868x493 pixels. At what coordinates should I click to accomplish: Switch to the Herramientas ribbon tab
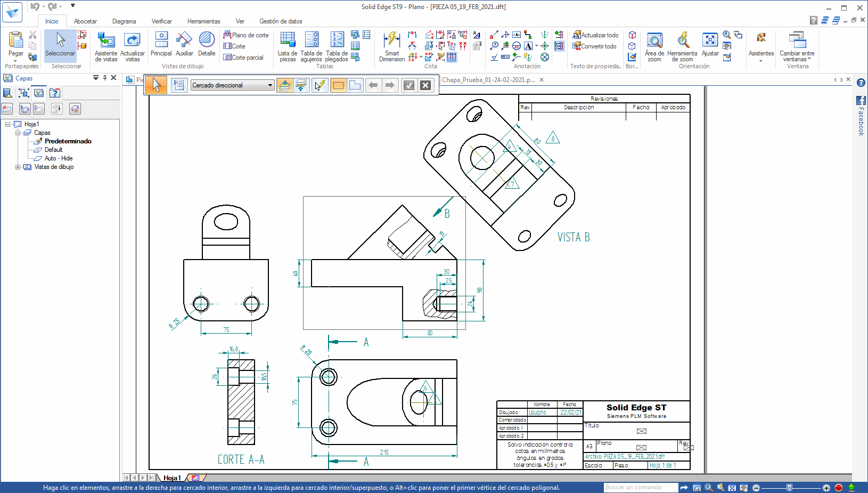(x=203, y=21)
